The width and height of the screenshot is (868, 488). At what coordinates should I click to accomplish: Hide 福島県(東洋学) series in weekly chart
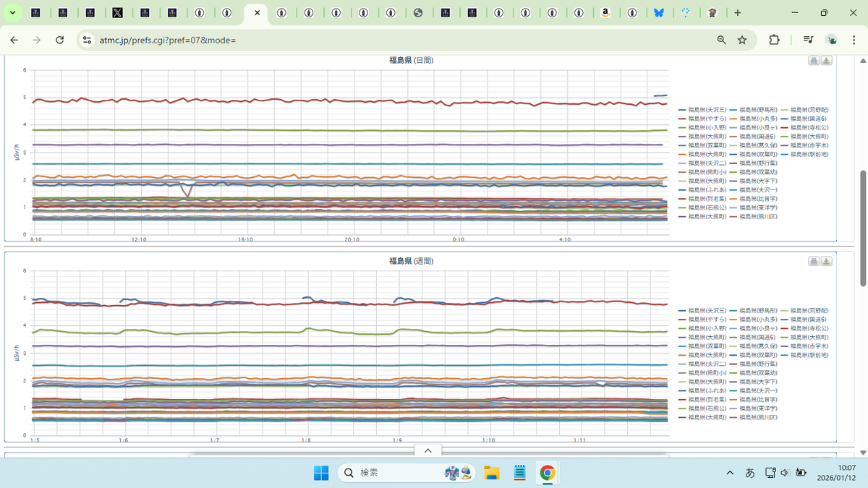tap(754, 408)
